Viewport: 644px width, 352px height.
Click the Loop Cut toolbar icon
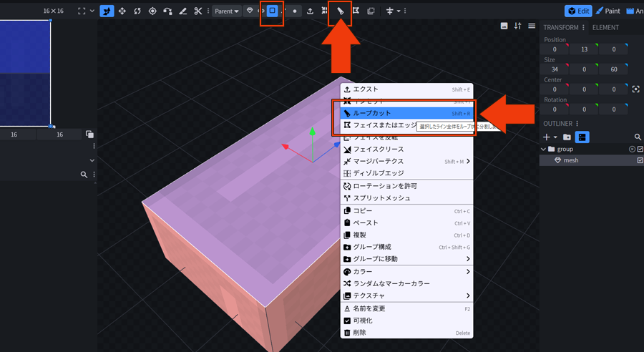tap(340, 11)
